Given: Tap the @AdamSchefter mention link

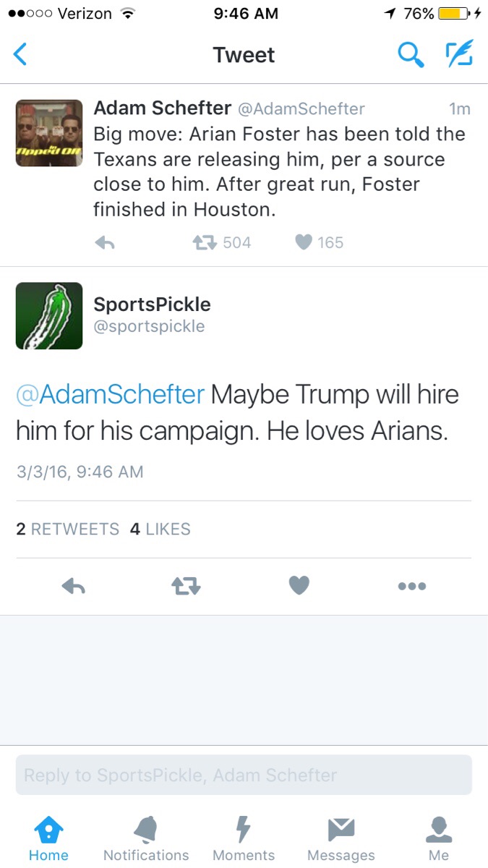Looking at the screenshot, I should tap(111, 395).
